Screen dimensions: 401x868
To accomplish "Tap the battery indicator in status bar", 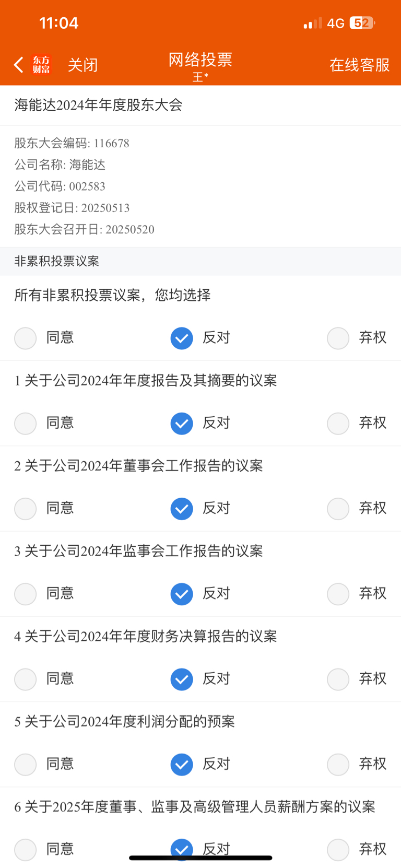I will 362,23.
